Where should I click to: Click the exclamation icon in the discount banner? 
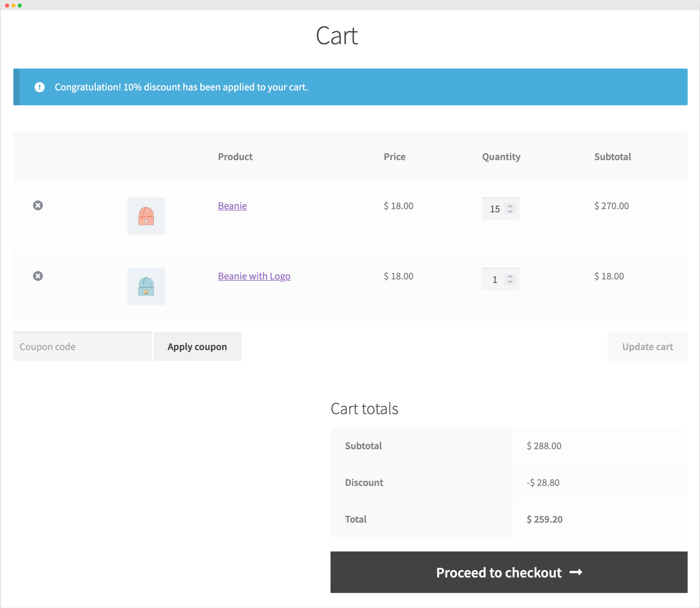coord(40,87)
